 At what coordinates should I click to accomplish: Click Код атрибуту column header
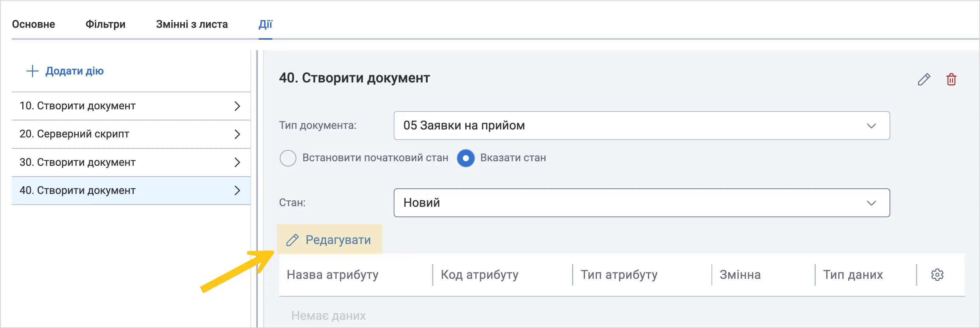click(x=479, y=275)
